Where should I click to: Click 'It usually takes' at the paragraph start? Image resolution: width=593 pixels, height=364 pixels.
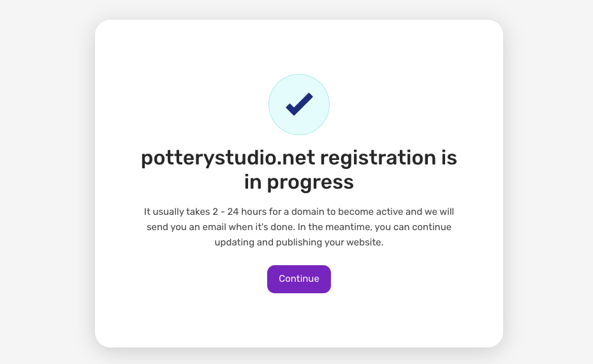click(x=177, y=212)
